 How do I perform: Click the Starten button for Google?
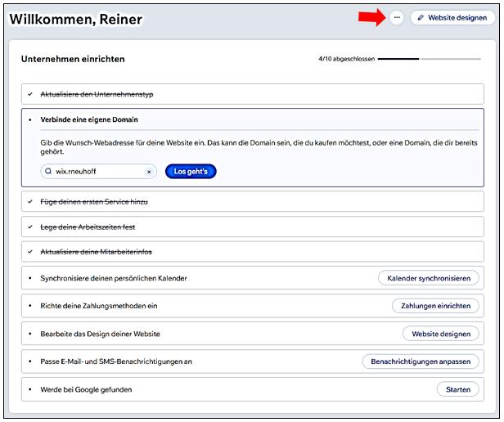[x=457, y=389]
